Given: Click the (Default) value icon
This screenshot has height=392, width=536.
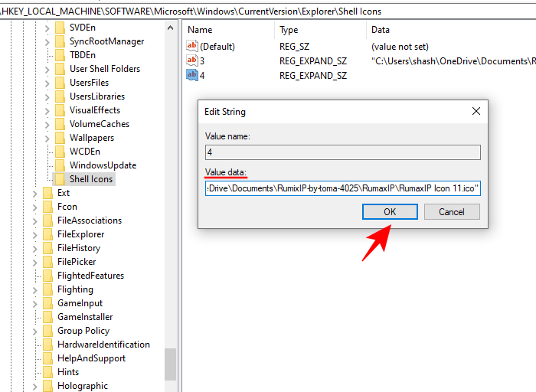Looking at the screenshot, I should pyautogui.click(x=192, y=47).
